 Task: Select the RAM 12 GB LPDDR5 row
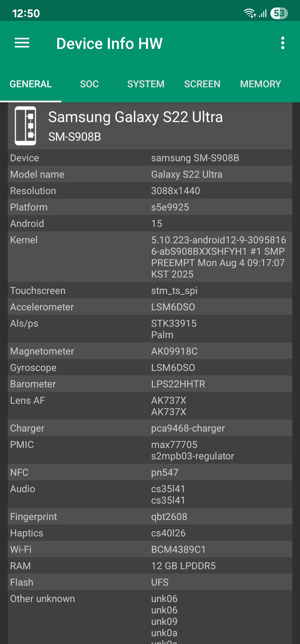(150, 566)
